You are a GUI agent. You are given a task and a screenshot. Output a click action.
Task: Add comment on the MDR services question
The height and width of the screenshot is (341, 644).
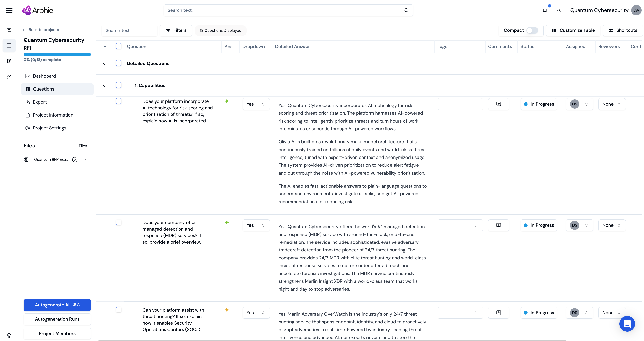point(499,225)
